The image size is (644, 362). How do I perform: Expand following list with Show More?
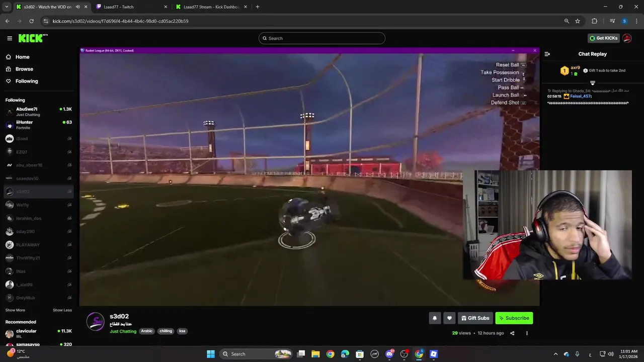tap(15, 310)
